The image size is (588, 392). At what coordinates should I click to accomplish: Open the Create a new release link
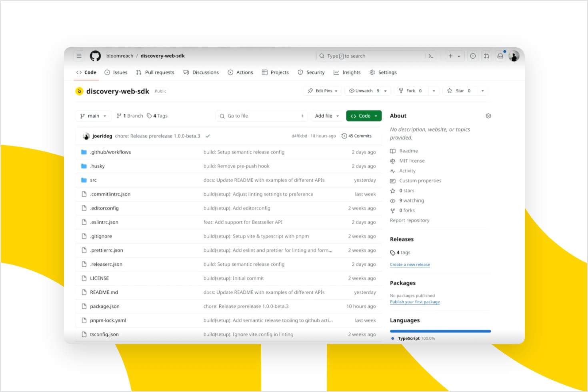(x=410, y=264)
